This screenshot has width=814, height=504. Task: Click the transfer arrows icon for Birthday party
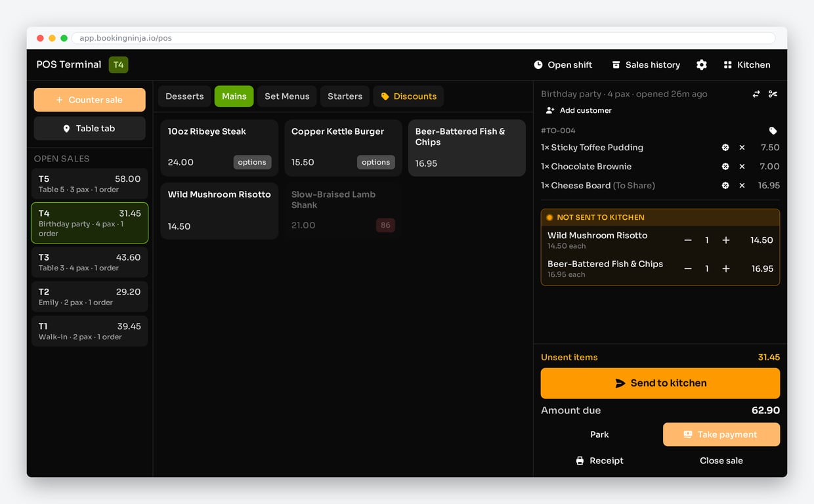point(756,94)
